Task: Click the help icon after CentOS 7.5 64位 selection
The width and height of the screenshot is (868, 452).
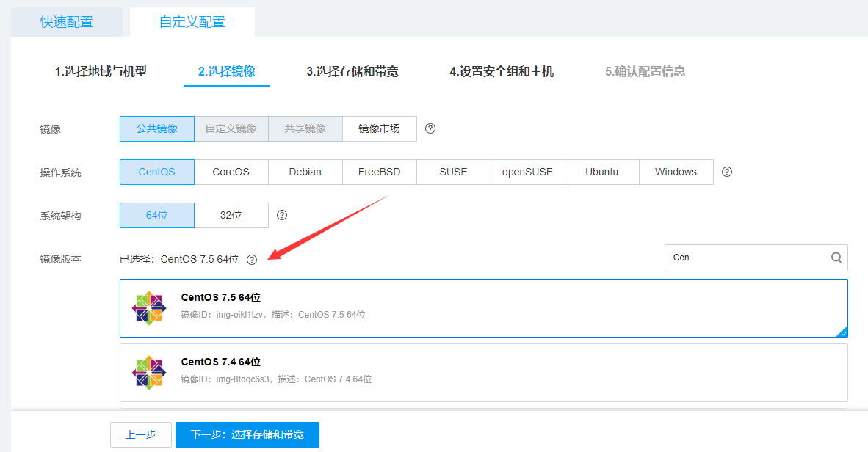Action: tap(252, 259)
